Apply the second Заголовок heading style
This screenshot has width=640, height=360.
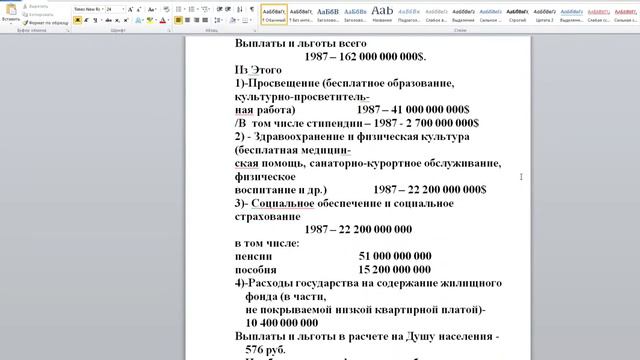[x=355, y=14]
